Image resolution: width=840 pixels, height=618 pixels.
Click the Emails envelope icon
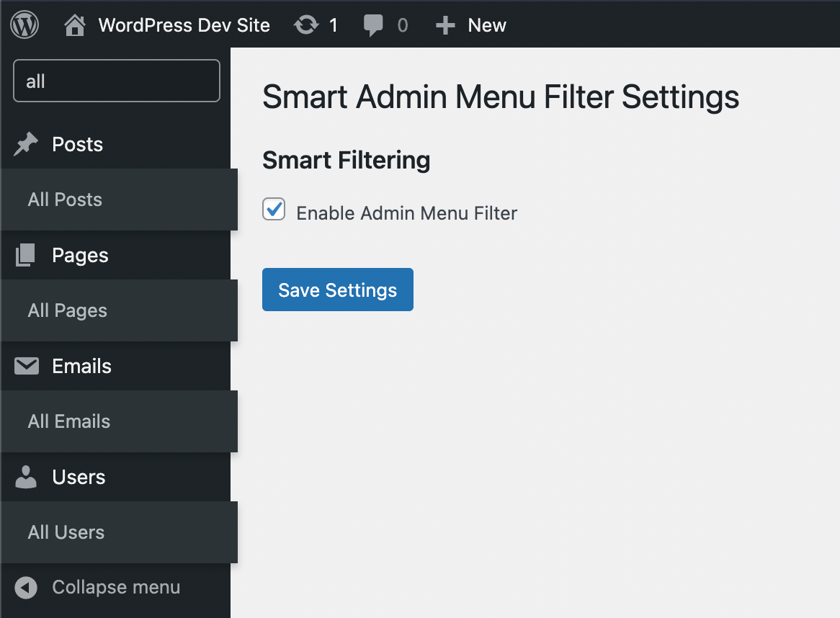pyautogui.click(x=26, y=367)
